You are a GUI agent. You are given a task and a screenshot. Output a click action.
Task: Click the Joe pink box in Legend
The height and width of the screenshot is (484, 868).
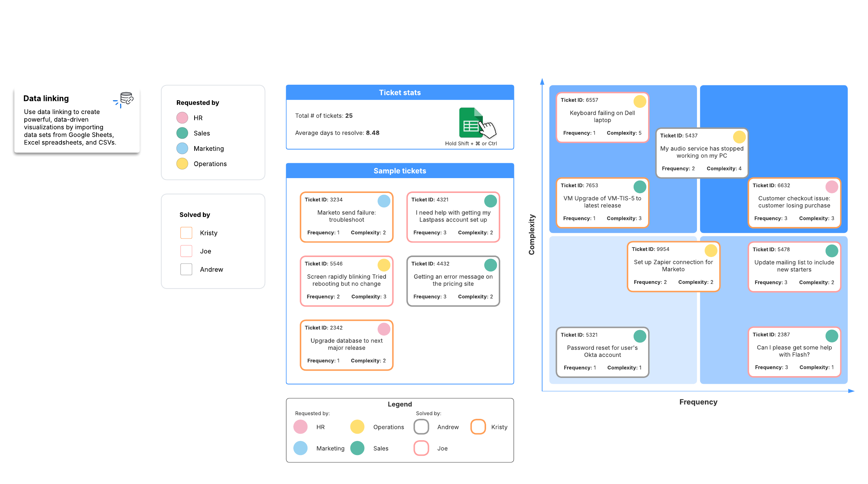point(421,448)
